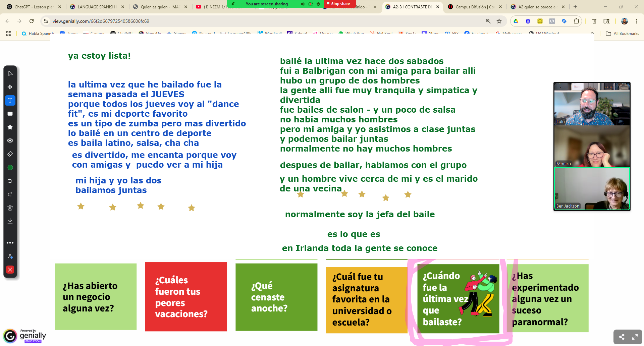
Task: Select Lolo's video thumbnail
Action: [x=592, y=104]
